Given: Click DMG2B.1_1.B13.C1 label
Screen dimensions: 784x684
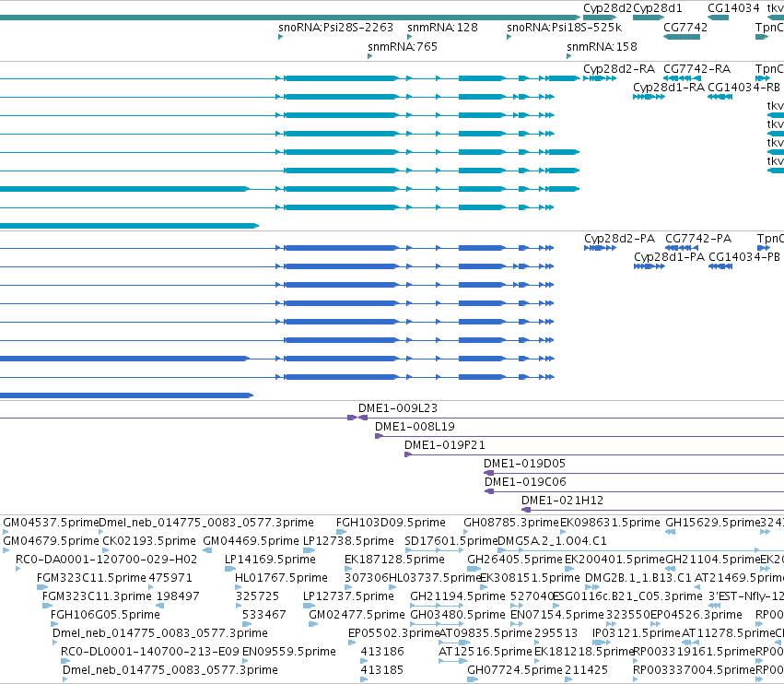Looking at the screenshot, I should click(x=638, y=578).
